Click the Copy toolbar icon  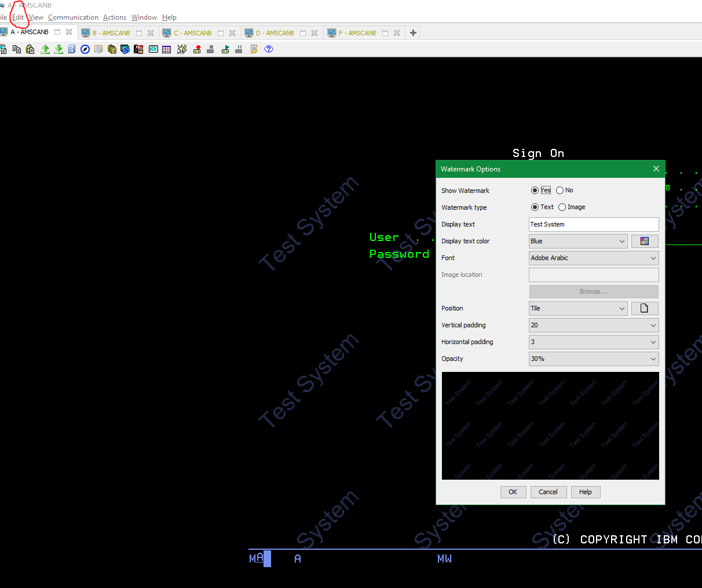pos(17,49)
